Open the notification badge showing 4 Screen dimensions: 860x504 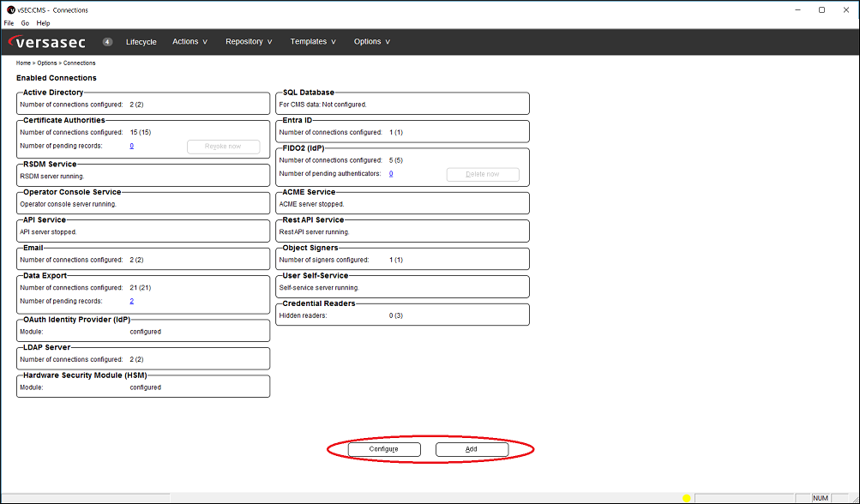click(107, 42)
